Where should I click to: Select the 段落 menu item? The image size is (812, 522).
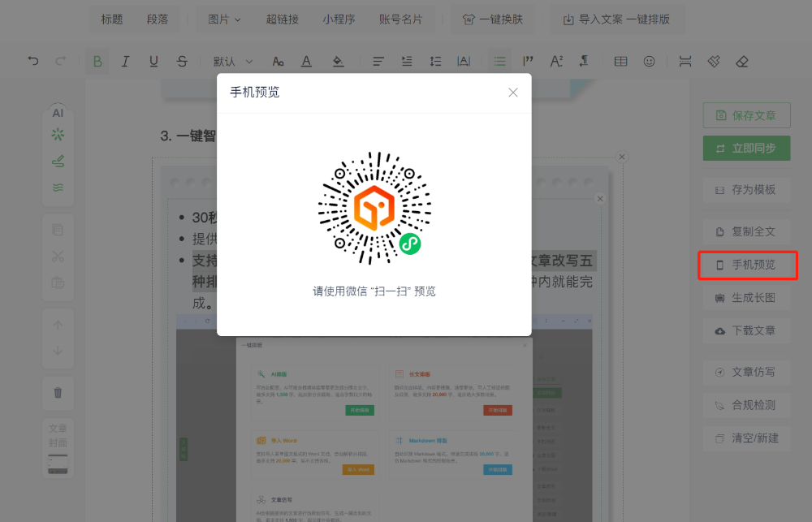click(x=158, y=19)
